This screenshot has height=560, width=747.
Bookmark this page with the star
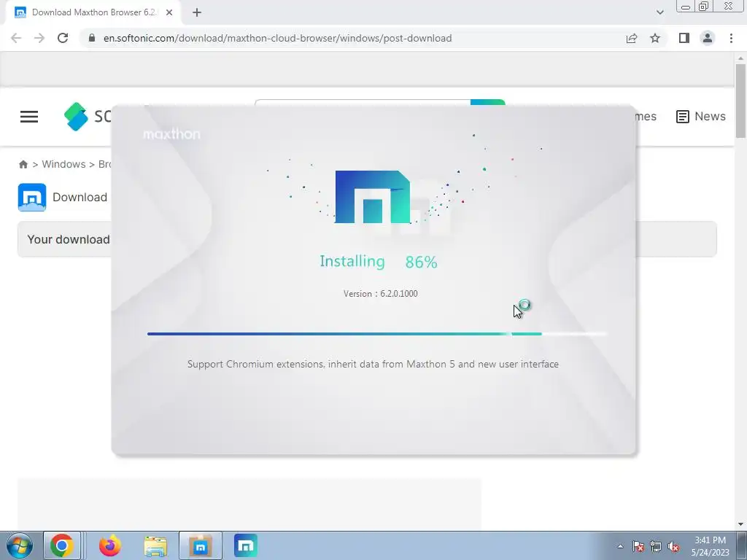(x=655, y=38)
